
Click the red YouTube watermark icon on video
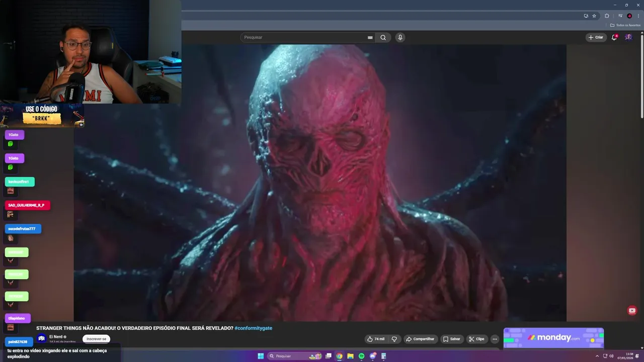pyautogui.click(x=632, y=311)
